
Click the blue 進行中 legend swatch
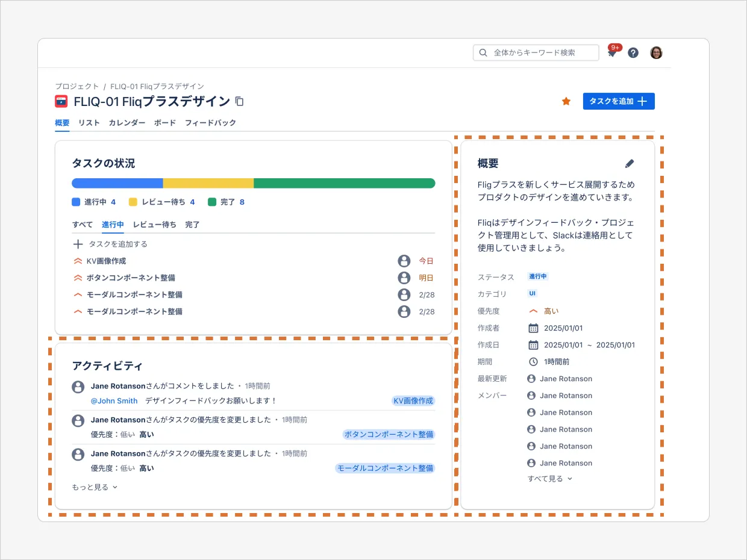76,202
